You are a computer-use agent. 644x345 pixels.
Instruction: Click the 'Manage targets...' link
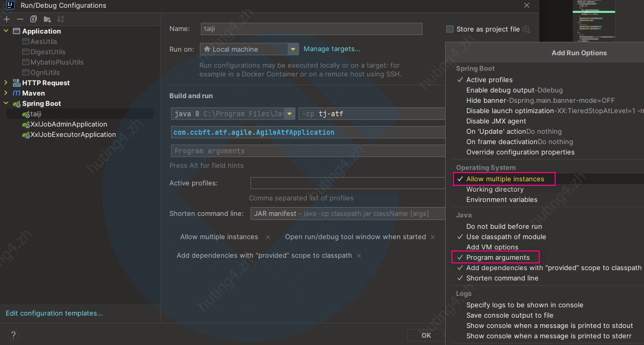coord(332,49)
